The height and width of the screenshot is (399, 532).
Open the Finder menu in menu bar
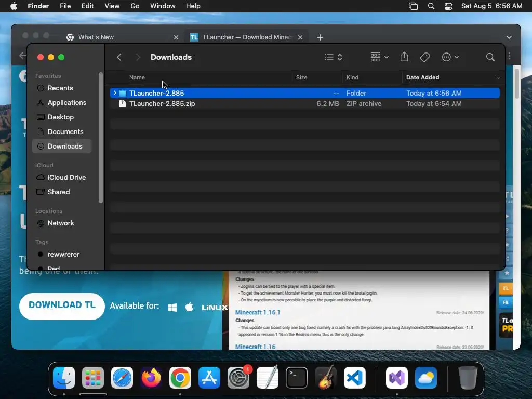pos(38,6)
